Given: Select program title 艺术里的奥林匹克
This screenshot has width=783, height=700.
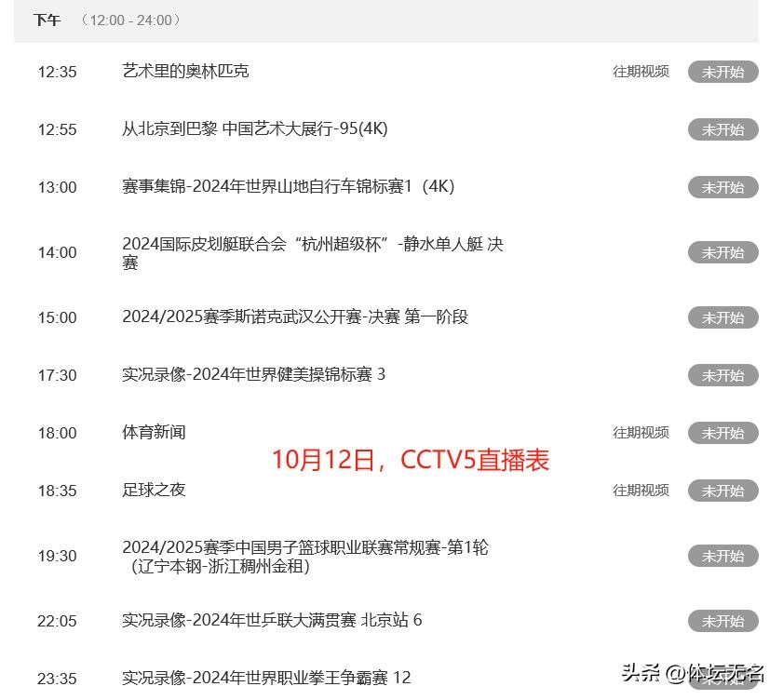Looking at the screenshot, I should point(185,72).
